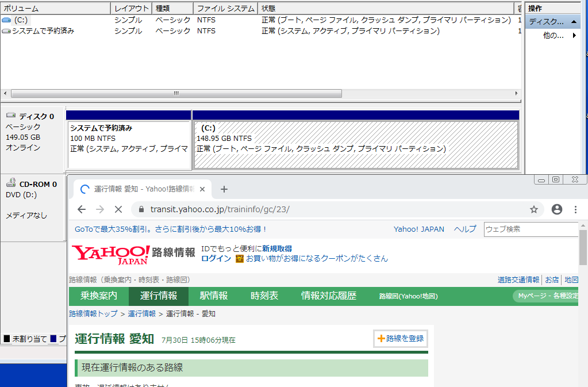Open the Yahoo! JAPAN link
588x387 pixels.
tap(419, 229)
